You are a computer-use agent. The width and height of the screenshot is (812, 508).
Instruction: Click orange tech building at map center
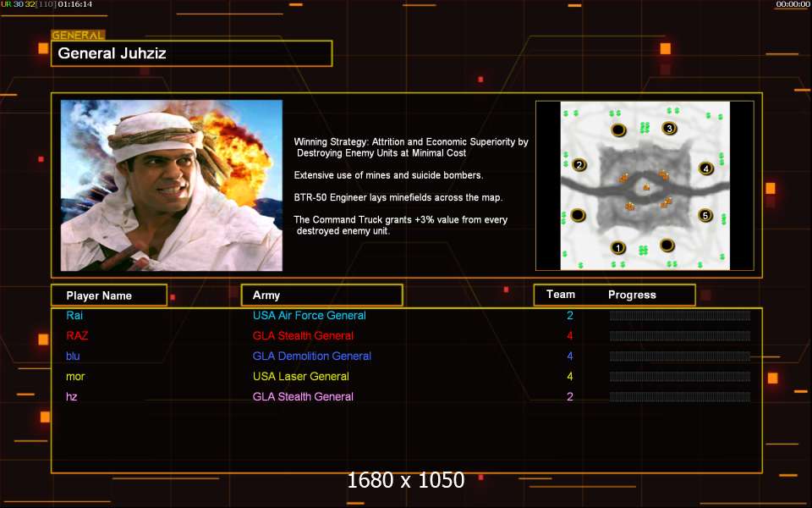point(645,187)
